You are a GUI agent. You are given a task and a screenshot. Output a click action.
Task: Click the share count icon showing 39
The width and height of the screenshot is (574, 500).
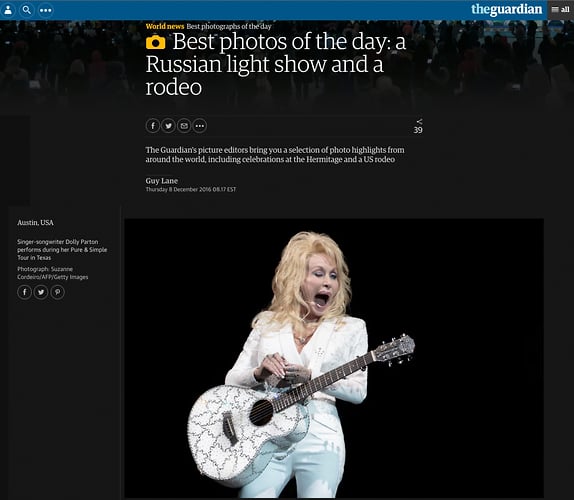tap(418, 126)
